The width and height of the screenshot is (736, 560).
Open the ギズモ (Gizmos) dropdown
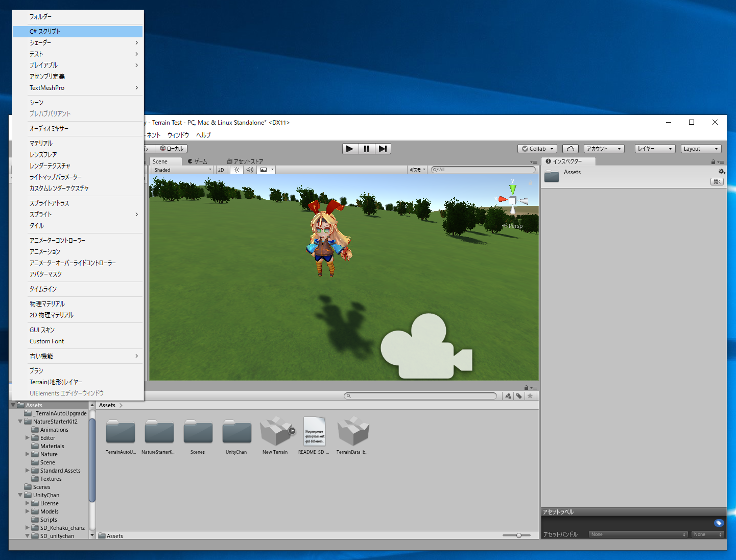click(417, 170)
